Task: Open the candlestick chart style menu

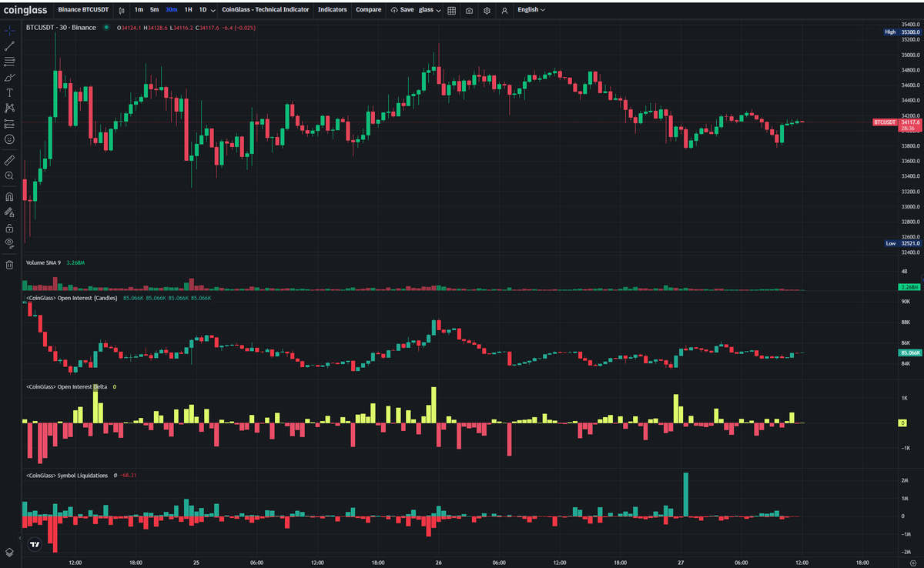Action: coord(121,10)
